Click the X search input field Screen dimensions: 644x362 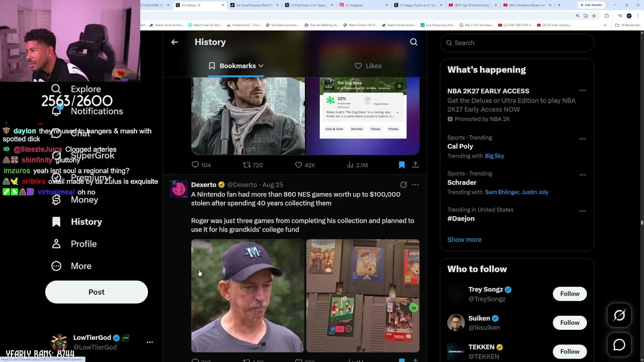coord(517,43)
